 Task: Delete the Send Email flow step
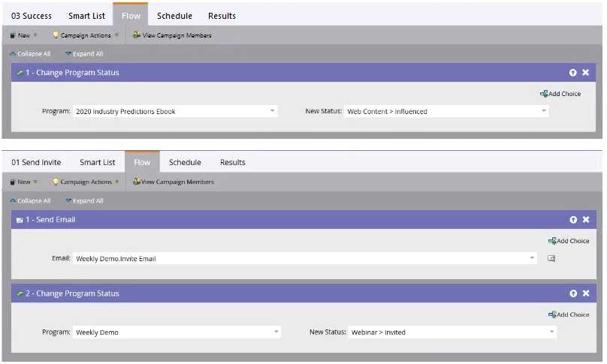586,219
